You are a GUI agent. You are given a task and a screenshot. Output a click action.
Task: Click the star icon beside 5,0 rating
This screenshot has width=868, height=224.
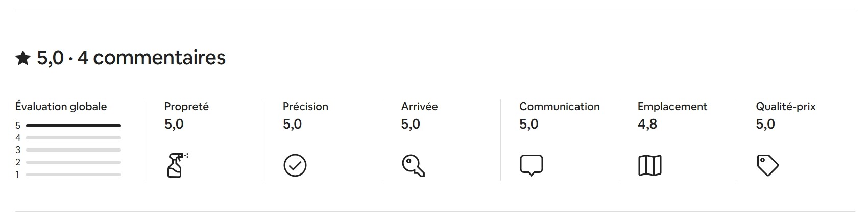click(23, 59)
